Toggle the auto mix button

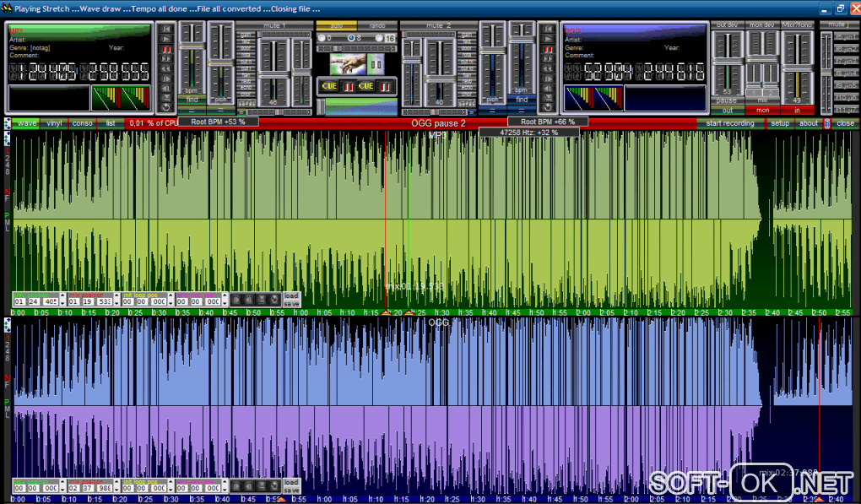click(x=337, y=26)
